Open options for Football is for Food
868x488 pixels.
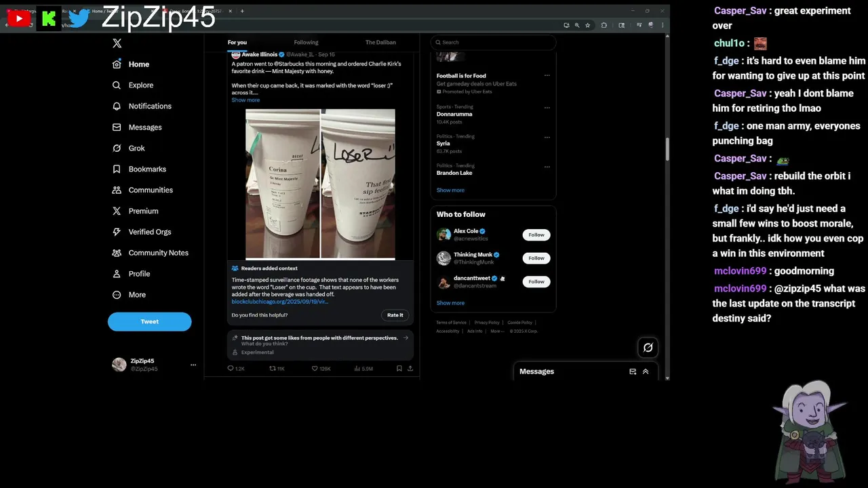pos(547,76)
